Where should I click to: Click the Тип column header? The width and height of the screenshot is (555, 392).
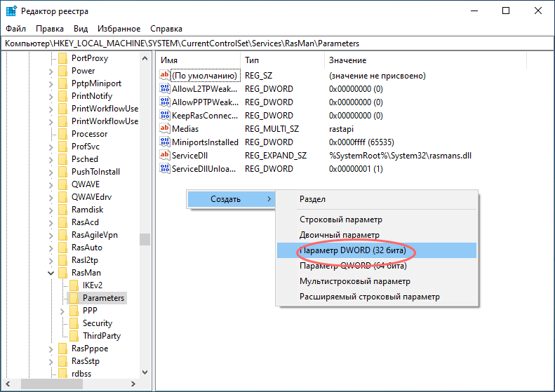point(283,60)
